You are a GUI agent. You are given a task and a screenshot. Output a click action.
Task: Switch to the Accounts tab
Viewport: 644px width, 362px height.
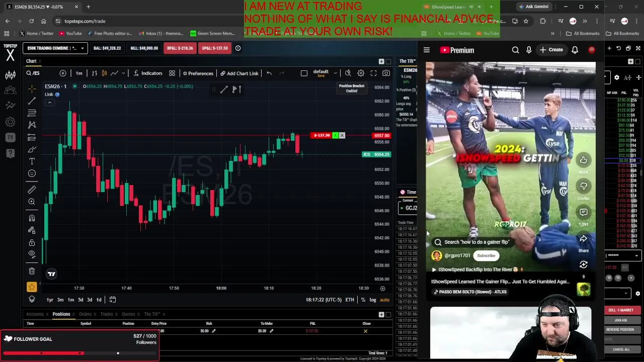[35, 314]
